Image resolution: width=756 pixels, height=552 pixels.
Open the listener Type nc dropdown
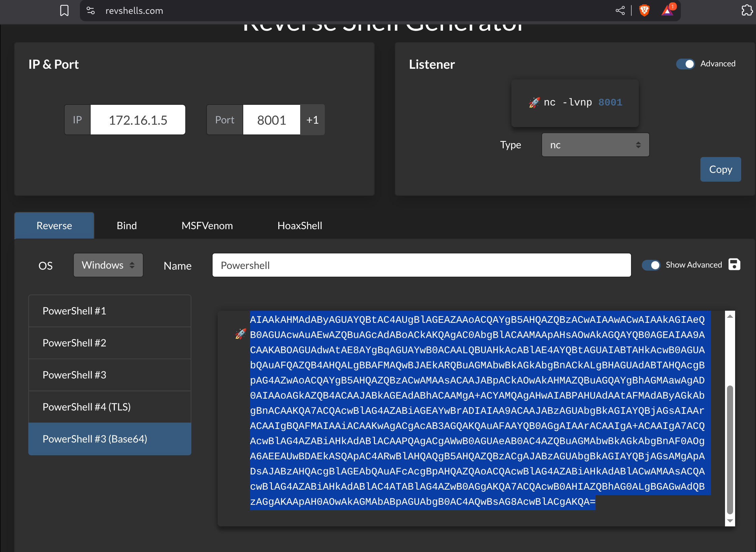point(595,145)
